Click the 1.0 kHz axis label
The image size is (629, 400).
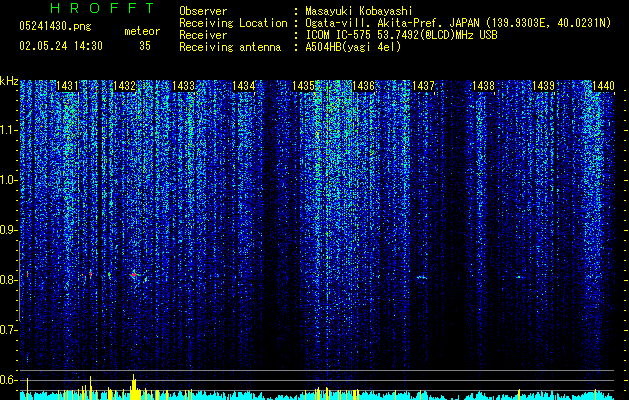[9, 180]
